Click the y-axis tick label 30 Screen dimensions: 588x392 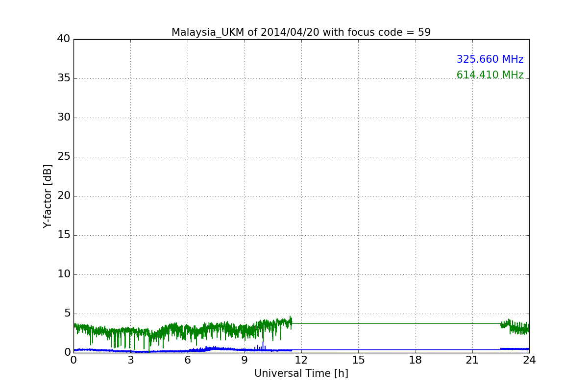[64, 118]
